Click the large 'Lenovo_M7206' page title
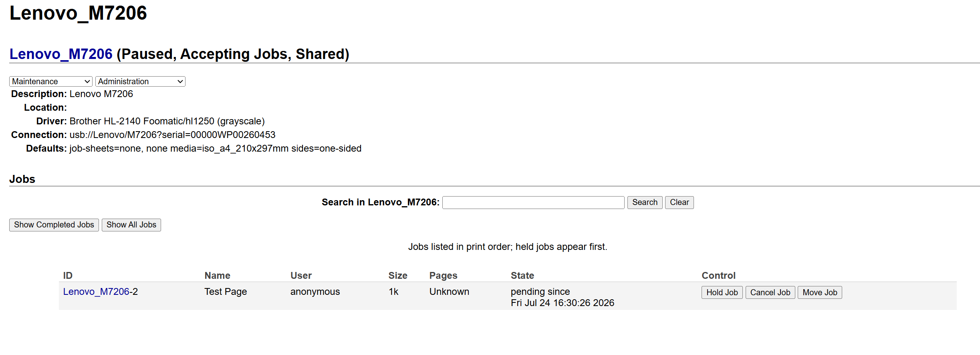The width and height of the screenshot is (980, 355). tap(78, 13)
